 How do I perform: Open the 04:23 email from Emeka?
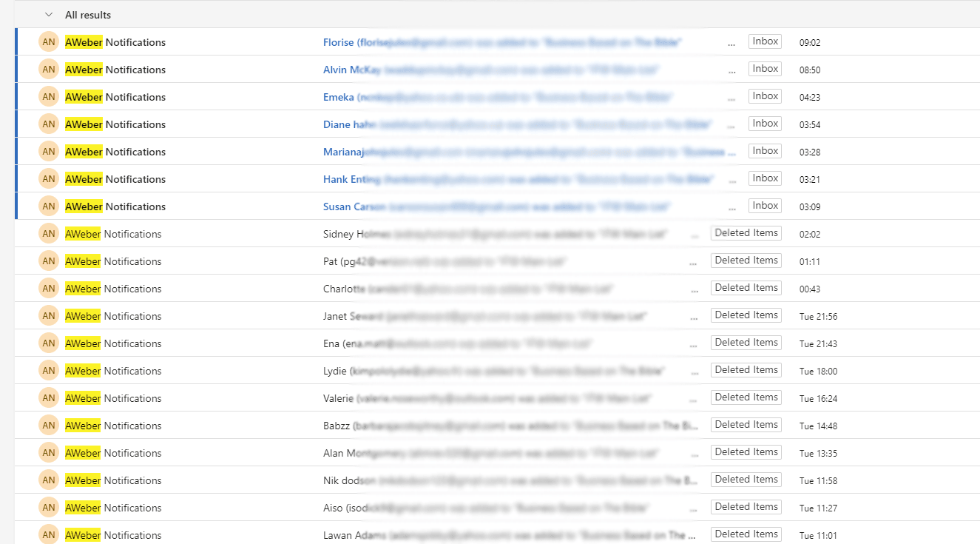497,97
